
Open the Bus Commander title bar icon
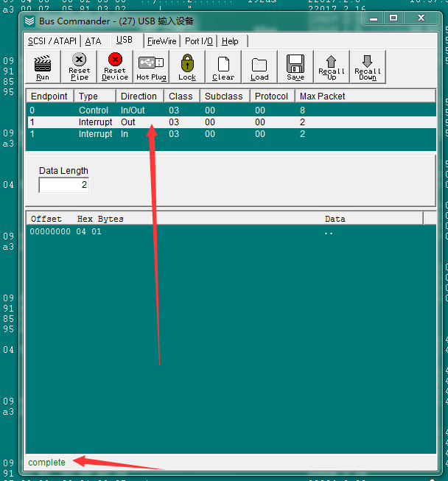tap(29, 21)
